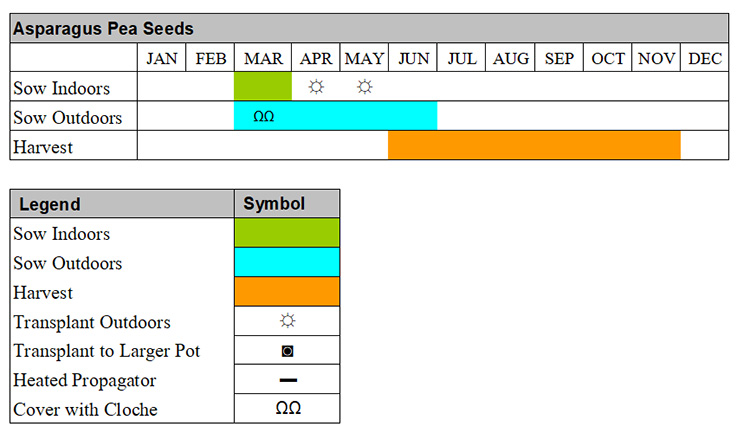This screenshot has height=433, width=750.
Task: Click the cloche symbol in Sow Outdoors row
Action: [264, 116]
